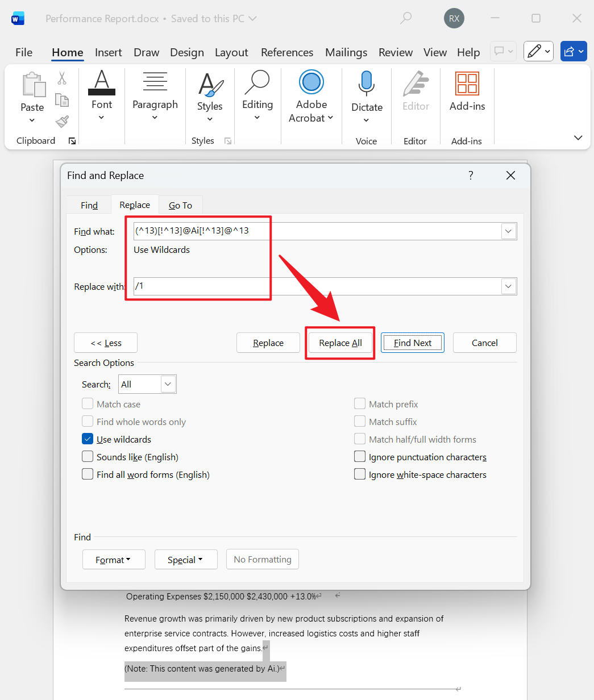Open the References ribbon tab
This screenshot has width=594, height=700.
[287, 52]
